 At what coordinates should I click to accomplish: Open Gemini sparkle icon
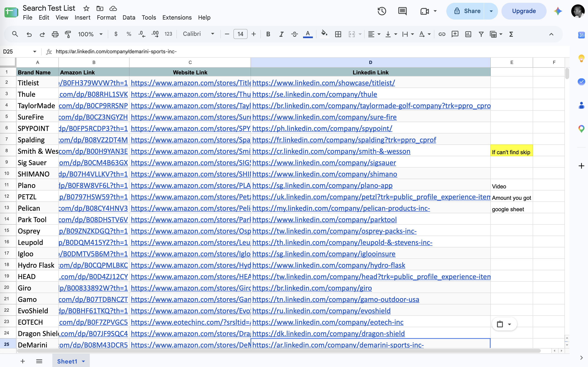(558, 11)
